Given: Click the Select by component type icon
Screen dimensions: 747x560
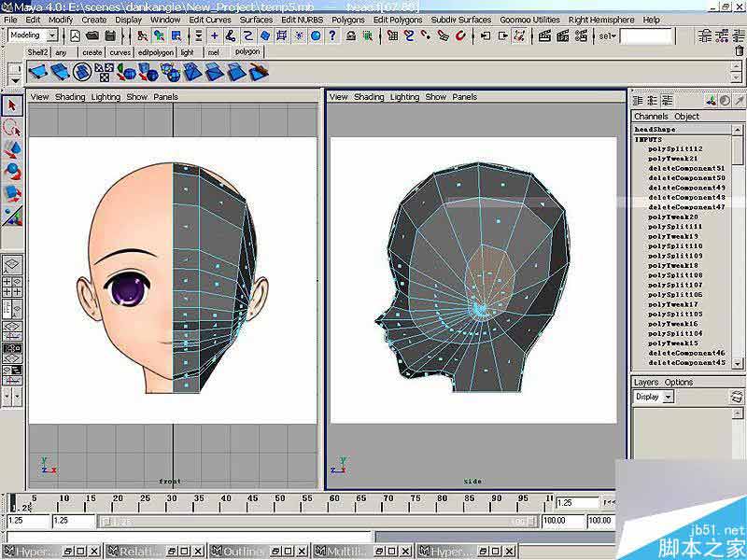Looking at the screenshot, I should (176, 35).
